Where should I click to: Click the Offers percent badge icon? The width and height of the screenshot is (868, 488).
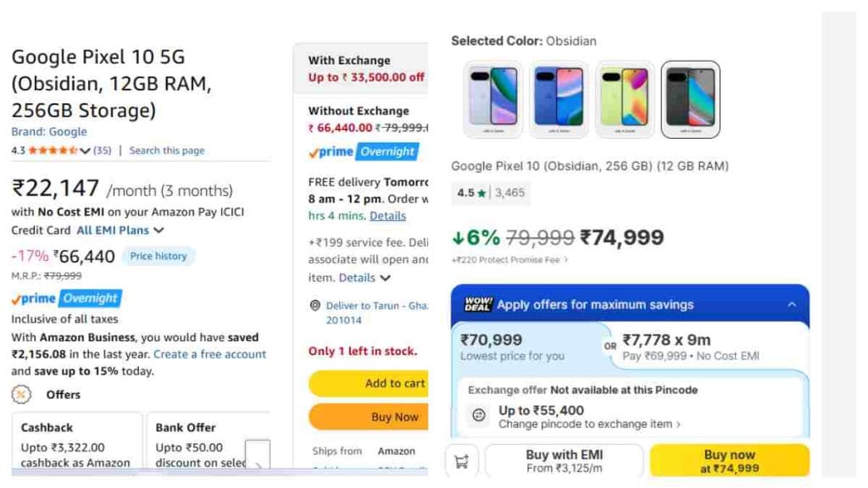pos(21,395)
